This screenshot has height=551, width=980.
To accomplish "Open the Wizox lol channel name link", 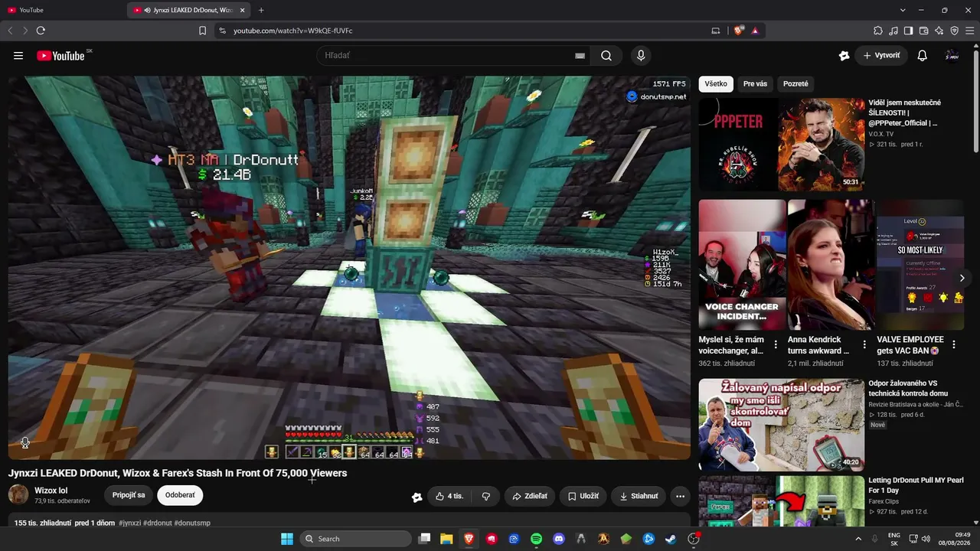I will 51,491.
